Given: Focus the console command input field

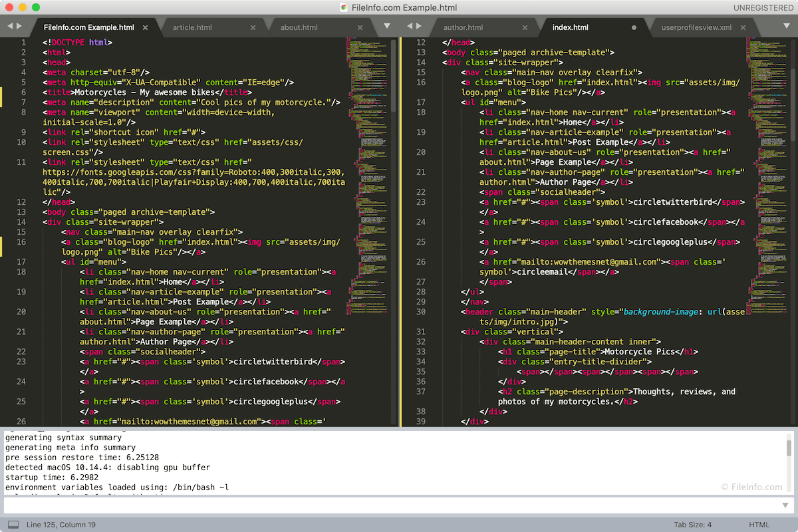Looking at the screenshot, I should (x=392, y=506).
